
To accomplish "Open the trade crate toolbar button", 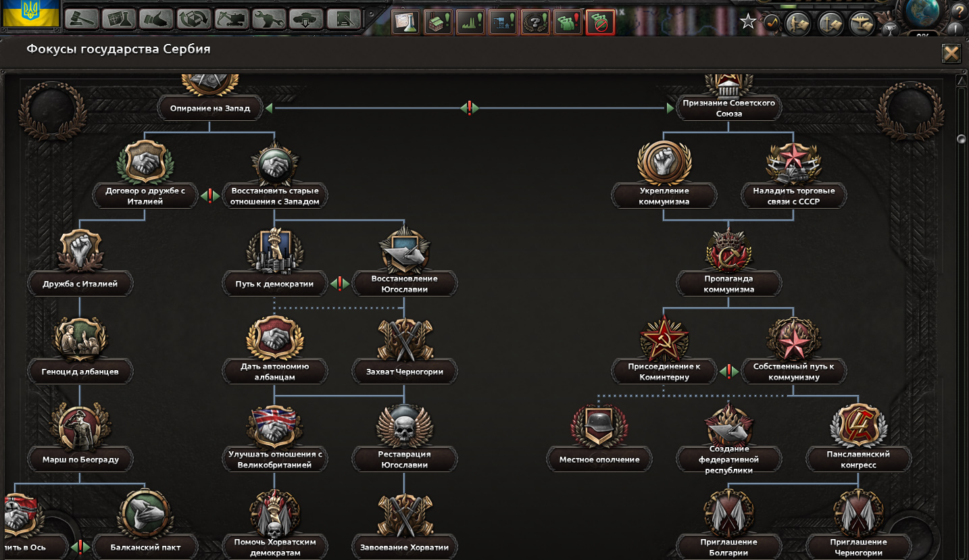I will (x=195, y=18).
